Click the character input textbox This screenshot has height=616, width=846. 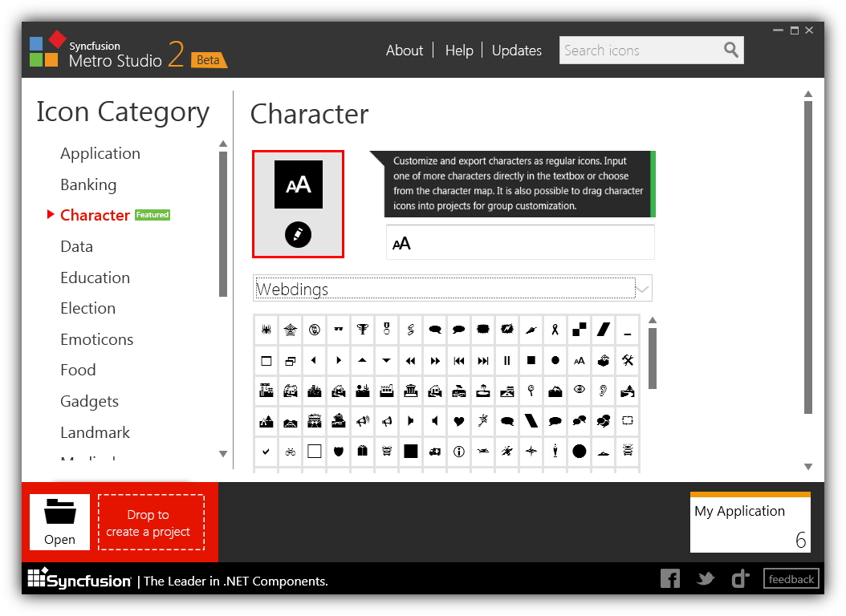(520, 243)
